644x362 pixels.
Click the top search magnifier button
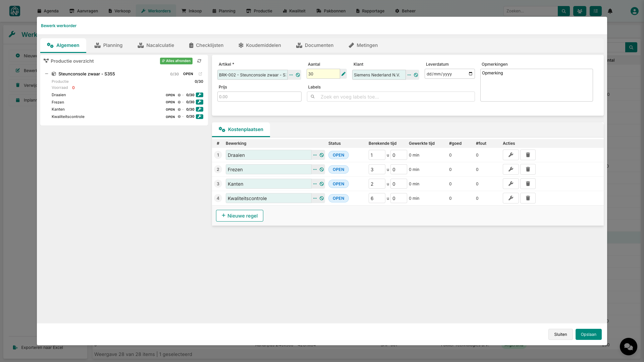[564, 11]
